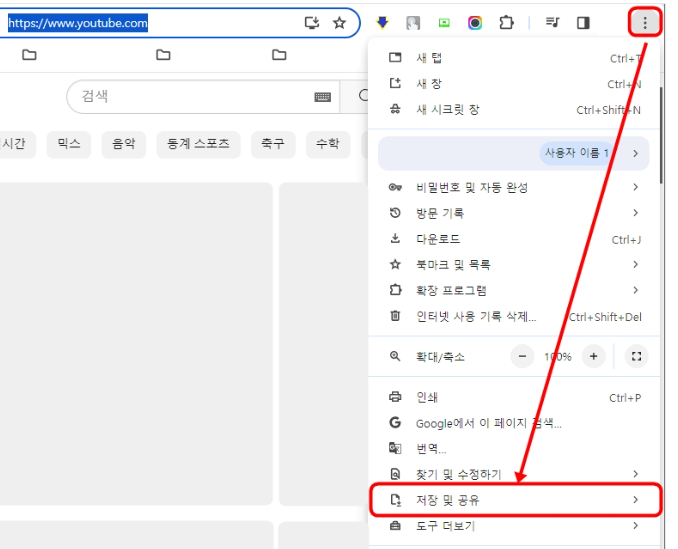678x549 pixels.
Task: Click the install app icon in address bar
Action: [312, 22]
